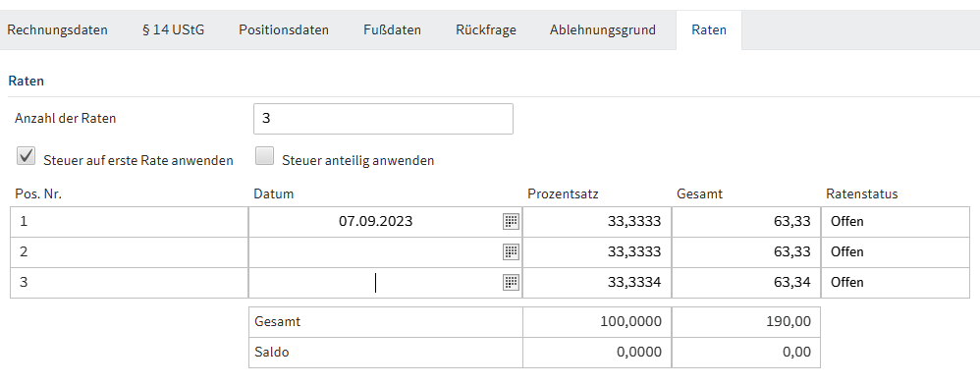Click the 'Gesamt' column header
980x385 pixels.
coord(699,193)
